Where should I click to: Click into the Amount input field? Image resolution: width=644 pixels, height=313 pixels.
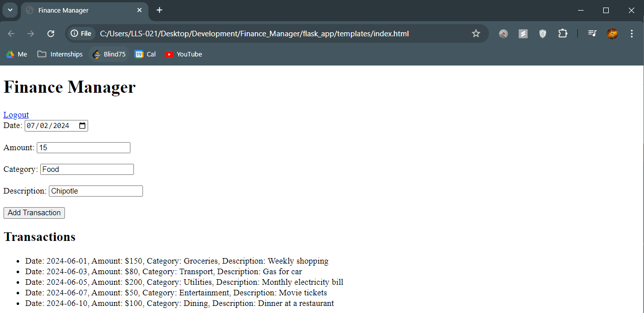84,148
